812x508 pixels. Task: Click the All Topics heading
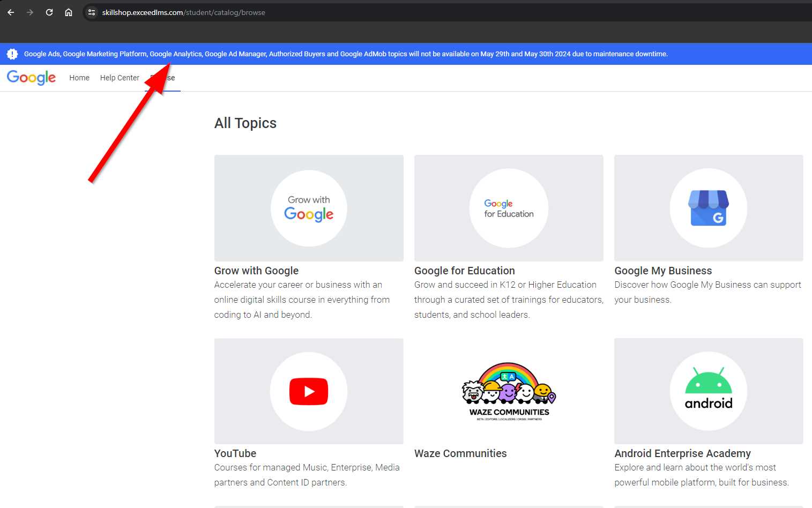coord(245,123)
